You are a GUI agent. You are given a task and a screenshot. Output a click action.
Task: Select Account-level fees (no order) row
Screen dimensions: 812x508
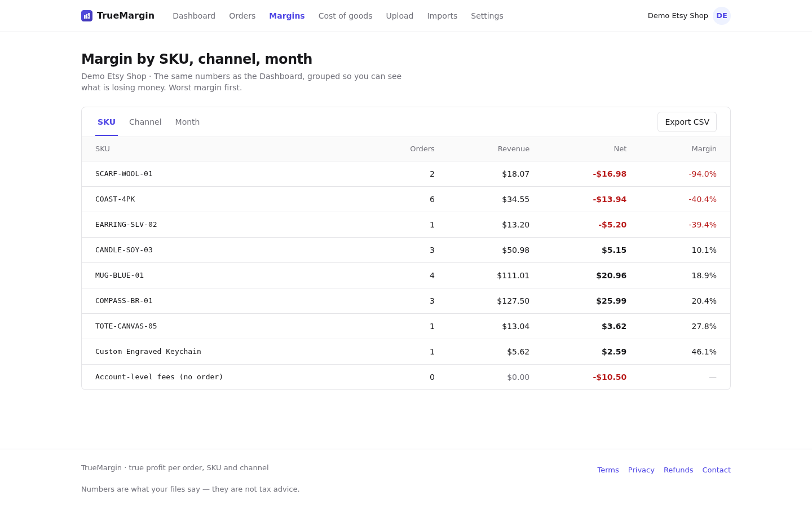(x=406, y=377)
